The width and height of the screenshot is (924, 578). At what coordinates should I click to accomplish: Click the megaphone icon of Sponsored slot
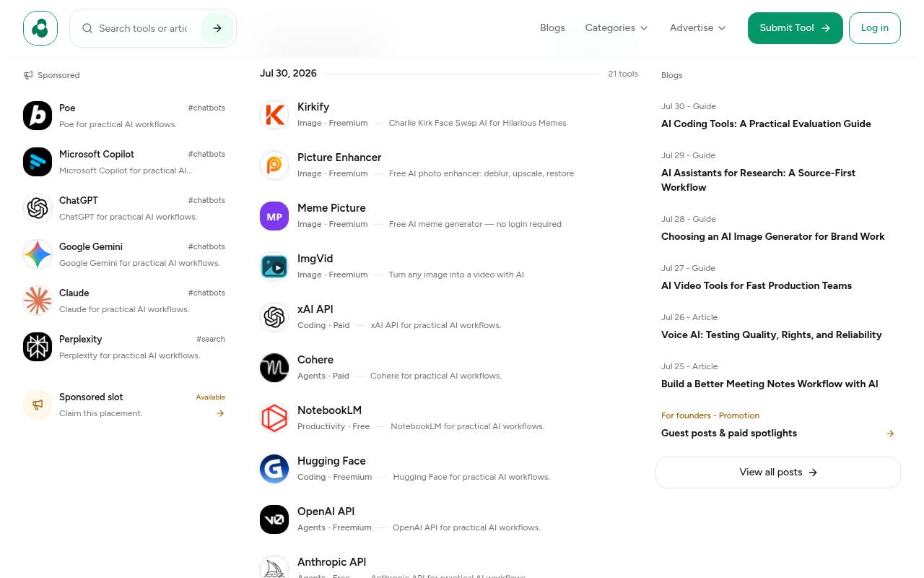point(38,405)
